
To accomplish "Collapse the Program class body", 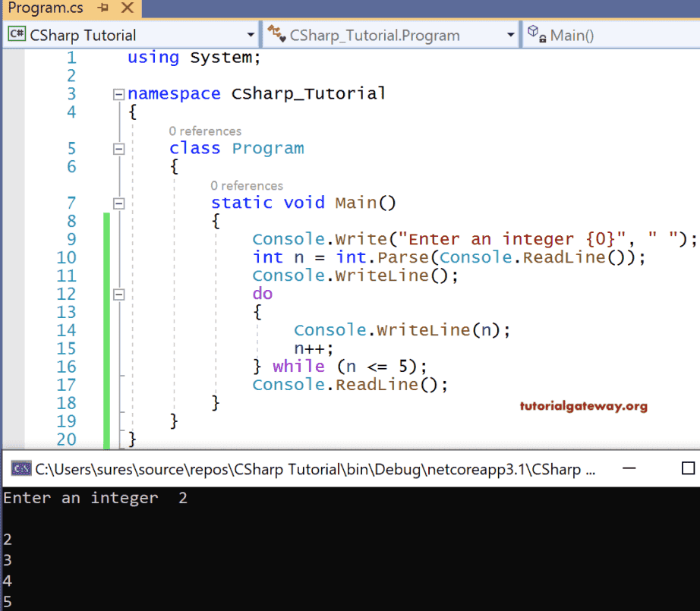I will click(x=118, y=148).
